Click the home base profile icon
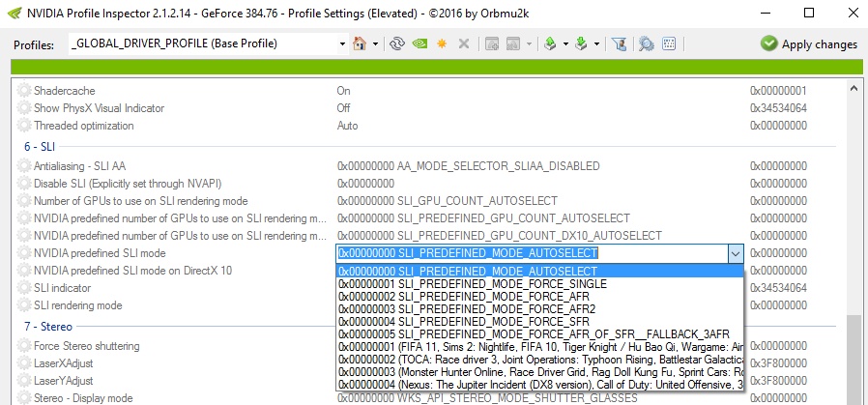The width and height of the screenshot is (868, 405). [360, 43]
